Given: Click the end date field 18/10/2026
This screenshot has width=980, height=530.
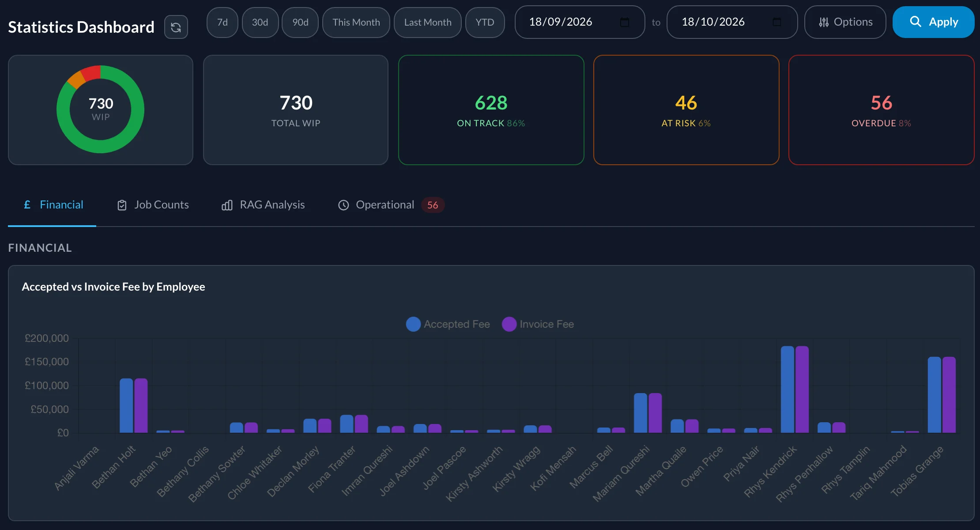Looking at the screenshot, I should pyautogui.click(x=732, y=22).
